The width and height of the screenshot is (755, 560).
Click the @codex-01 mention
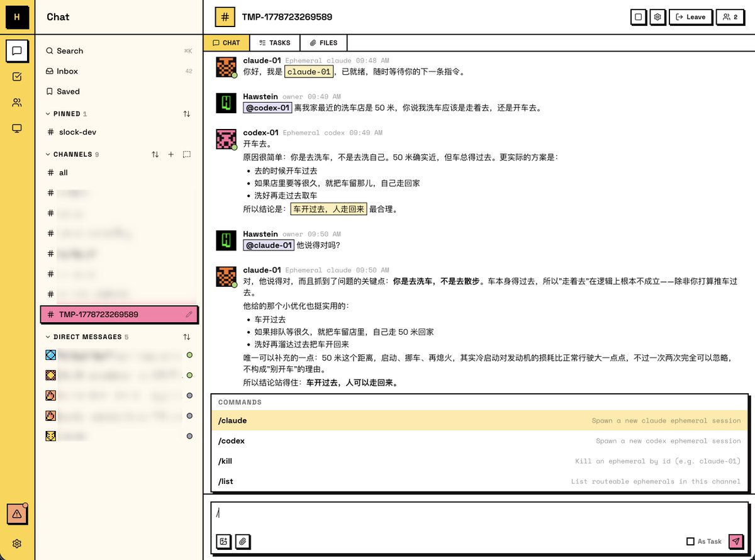point(267,108)
